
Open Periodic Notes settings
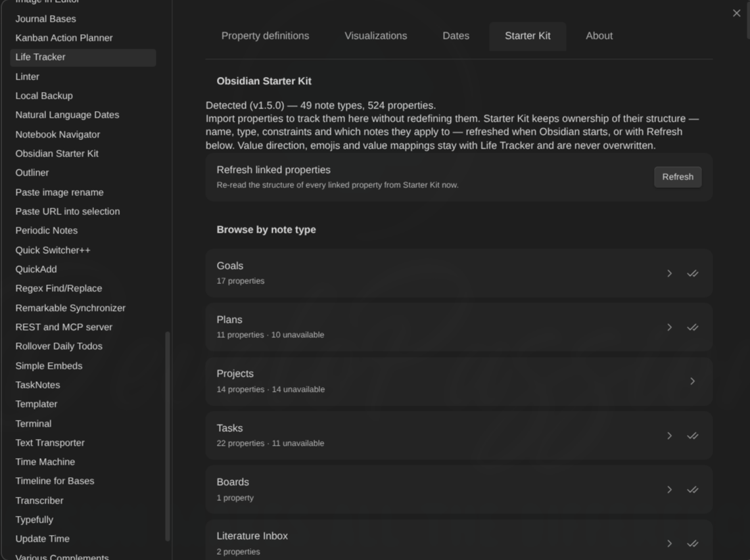[83, 231]
